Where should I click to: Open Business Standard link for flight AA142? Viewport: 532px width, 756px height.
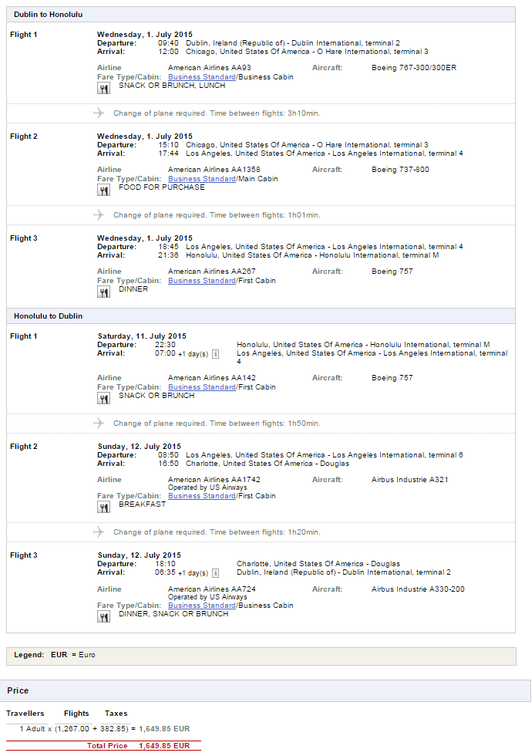click(202, 386)
